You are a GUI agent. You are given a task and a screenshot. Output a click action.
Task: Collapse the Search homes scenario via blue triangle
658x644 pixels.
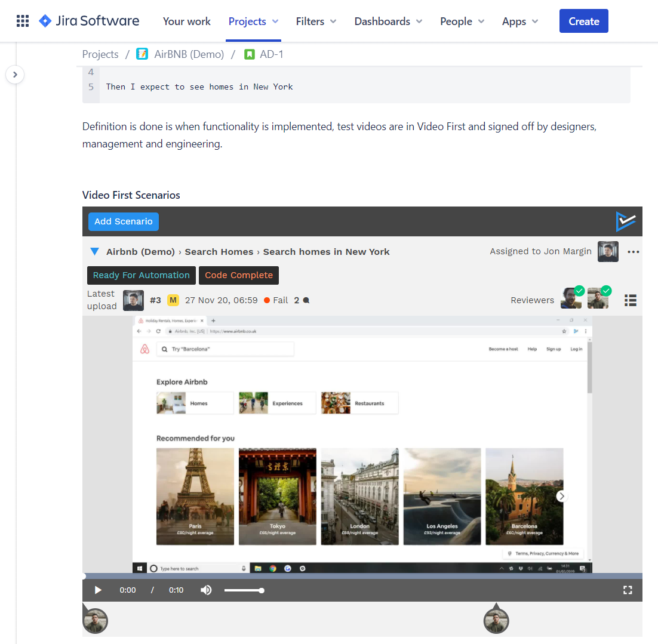point(94,251)
